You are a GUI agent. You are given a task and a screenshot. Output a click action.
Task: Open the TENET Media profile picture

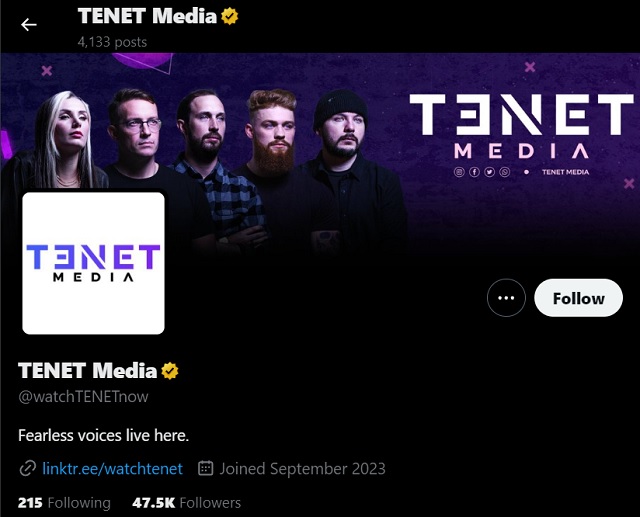[93, 263]
